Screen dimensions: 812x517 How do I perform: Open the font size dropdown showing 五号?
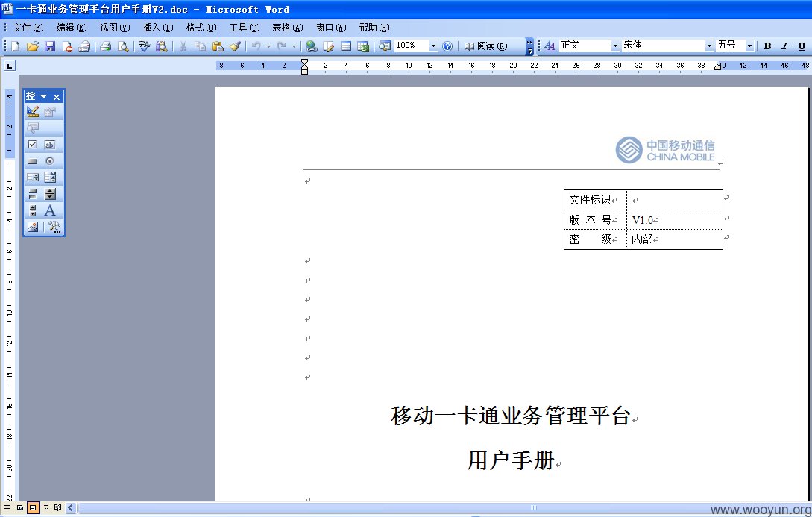coord(749,46)
